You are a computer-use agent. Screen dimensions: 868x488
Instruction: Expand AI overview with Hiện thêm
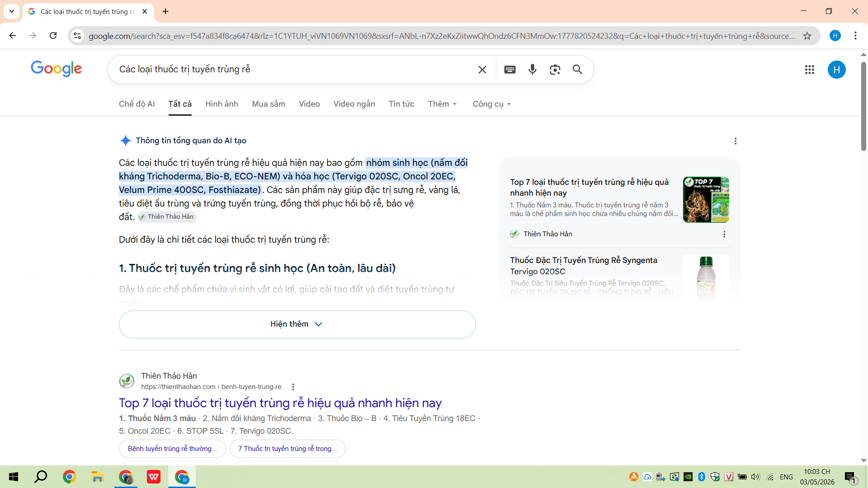point(297,324)
